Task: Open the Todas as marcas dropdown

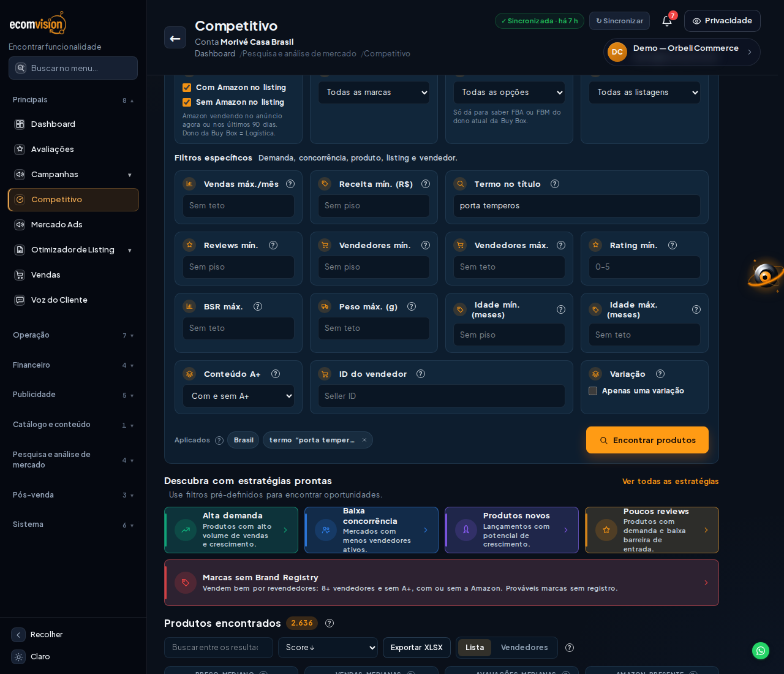Action: pos(374,93)
